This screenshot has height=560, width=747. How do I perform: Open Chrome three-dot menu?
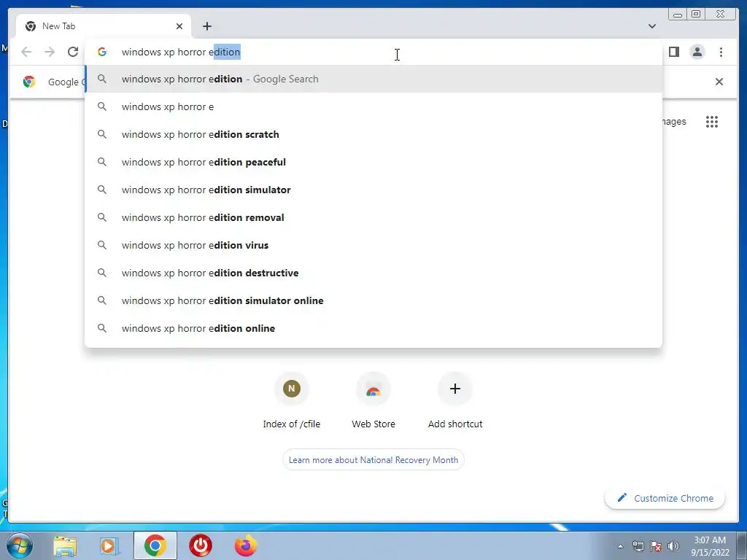[x=721, y=52]
